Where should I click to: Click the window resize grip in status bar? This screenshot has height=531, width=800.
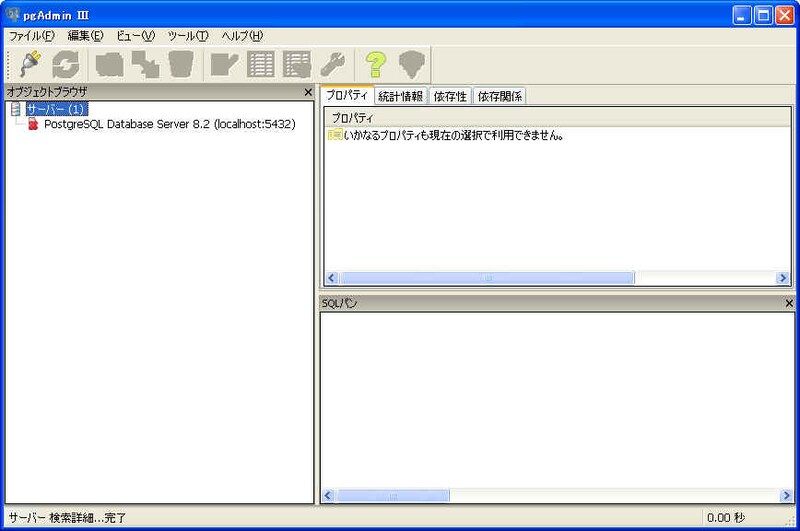point(790,521)
